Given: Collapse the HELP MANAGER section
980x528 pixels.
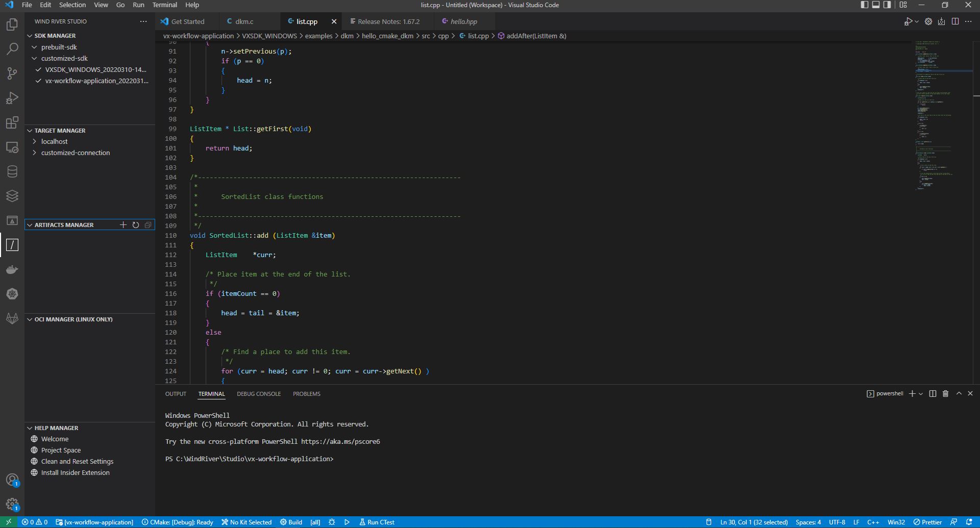Looking at the screenshot, I should 30,428.
